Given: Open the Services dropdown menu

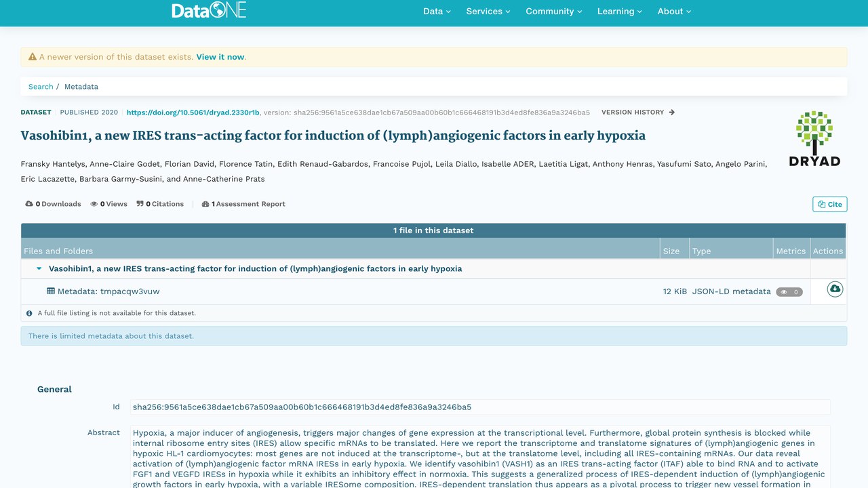Looking at the screenshot, I should tap(488, 12).
